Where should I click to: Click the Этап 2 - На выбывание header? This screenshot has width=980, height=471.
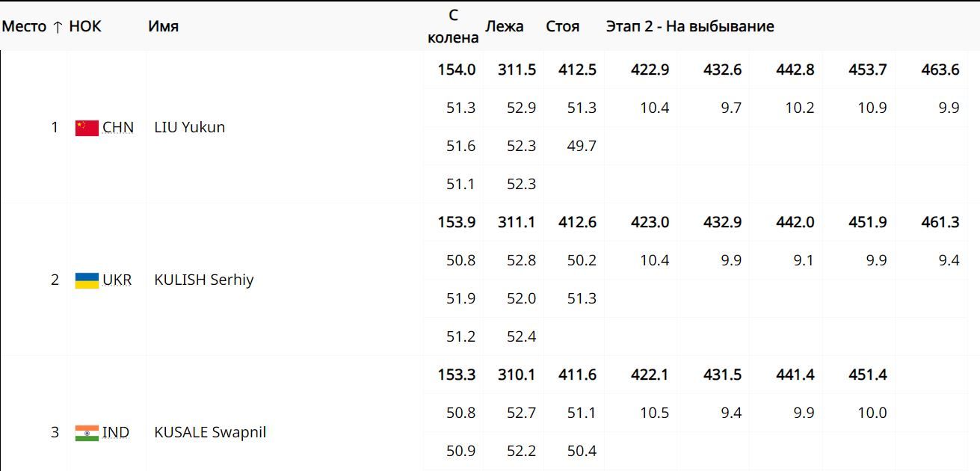[x=690, y=27]
